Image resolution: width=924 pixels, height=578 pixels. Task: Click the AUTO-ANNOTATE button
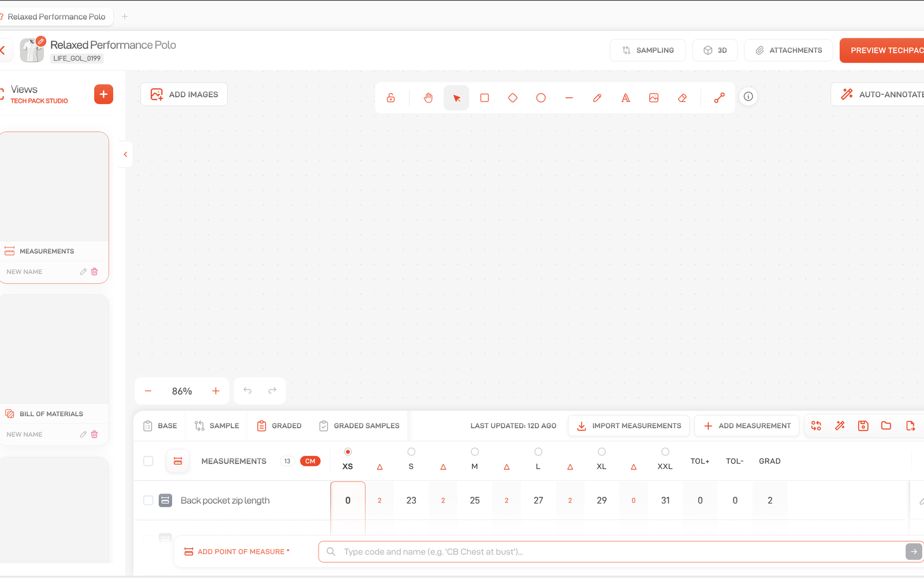coord(878,94)
